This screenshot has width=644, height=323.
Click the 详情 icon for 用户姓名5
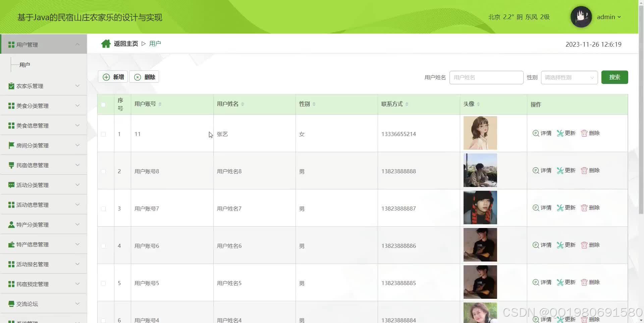tap(536, 282)
